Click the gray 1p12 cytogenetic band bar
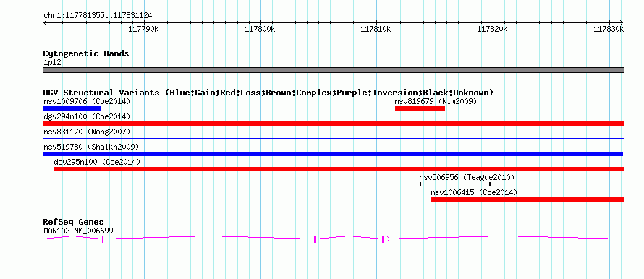Screen dimensions: 644x279 [333, 70]
